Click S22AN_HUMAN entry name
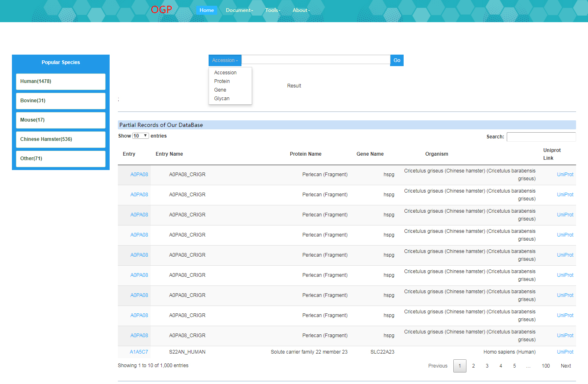The width and height of the screenshot is (588, 384). pyautogui.click(x=187, y=352)
